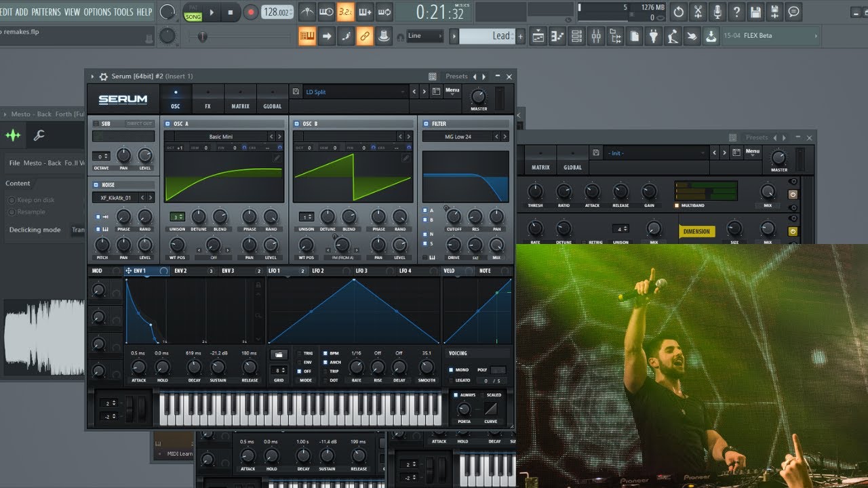
Task: Open the mixer icon in toolbar
Action: [596, 36]
